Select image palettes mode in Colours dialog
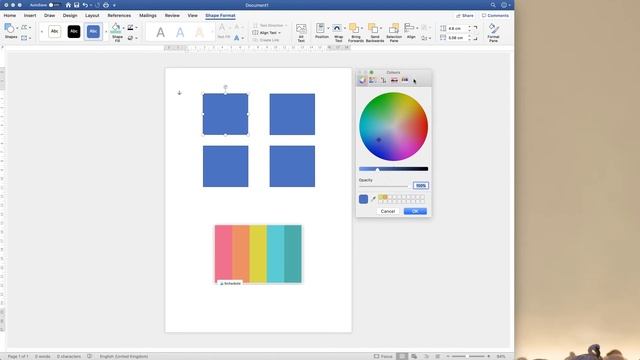 pos(394,80)
